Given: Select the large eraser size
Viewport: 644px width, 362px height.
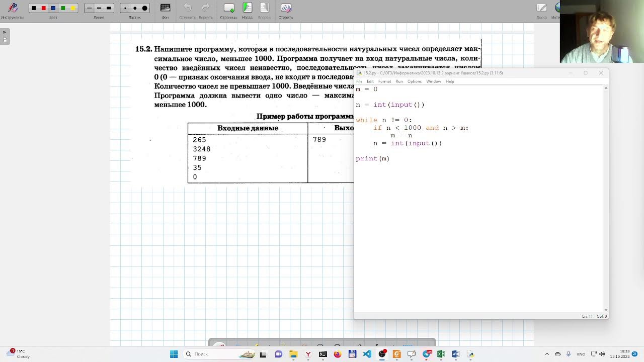Looking at the screenshot, I should 145,8.
